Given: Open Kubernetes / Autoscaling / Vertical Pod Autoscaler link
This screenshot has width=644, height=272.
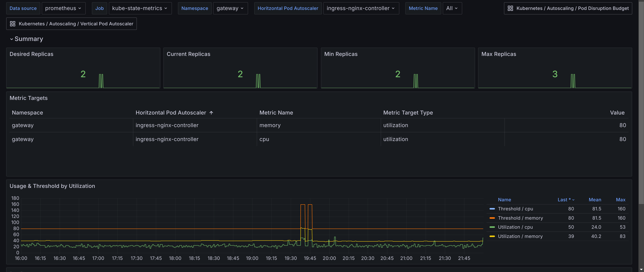Looking at the screenshot, I should [76, 24].
